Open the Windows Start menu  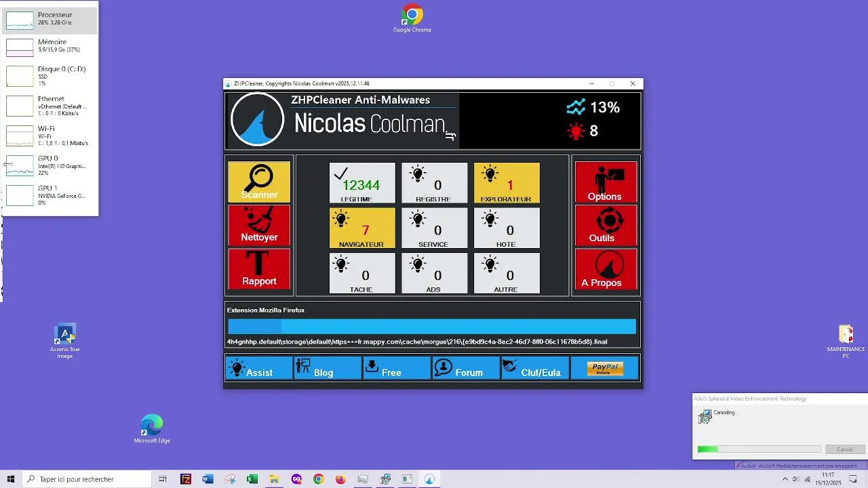[x=11, y=479]
